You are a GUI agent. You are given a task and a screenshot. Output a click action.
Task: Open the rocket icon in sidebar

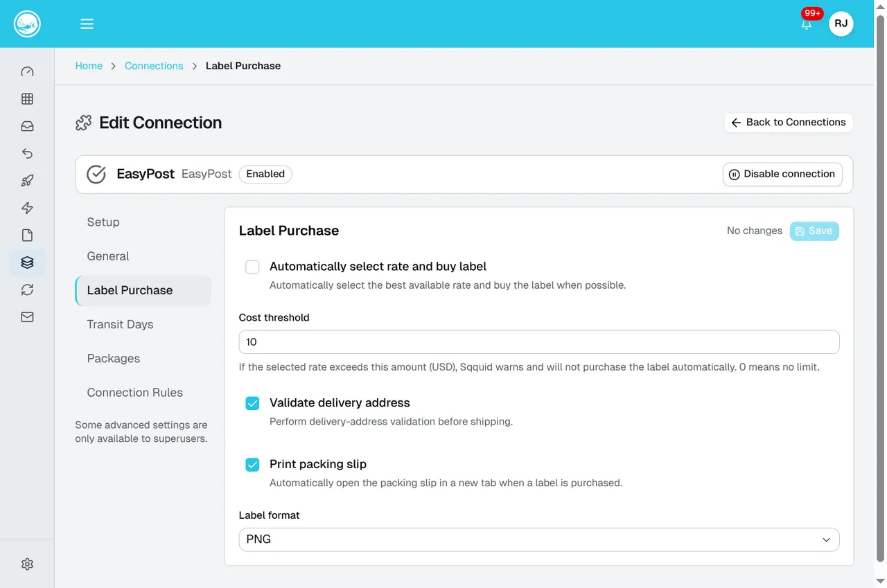[27, 181]
